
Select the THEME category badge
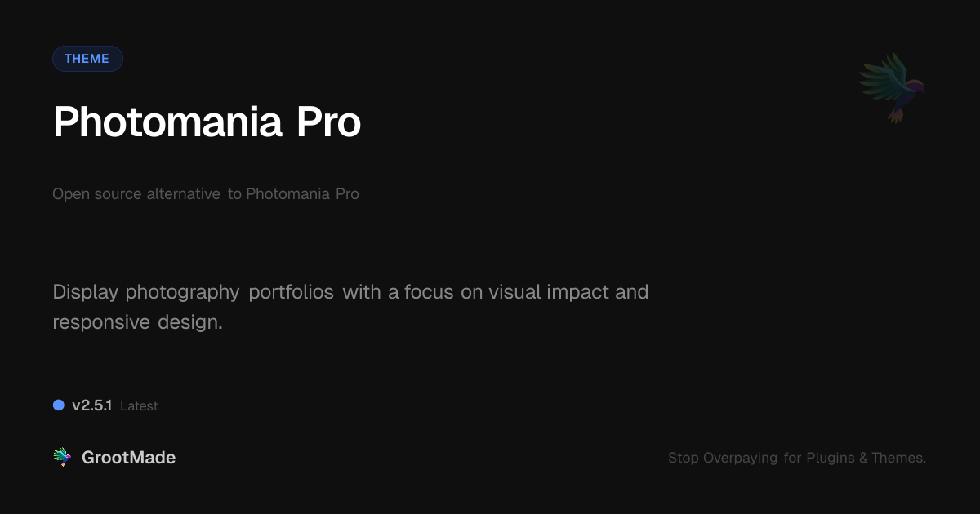point(87,59)
